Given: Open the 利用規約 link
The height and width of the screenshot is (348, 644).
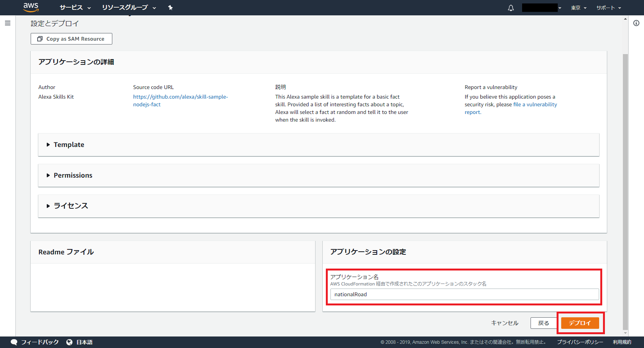Looking at the screenshot, I should [x=622, y=342].
